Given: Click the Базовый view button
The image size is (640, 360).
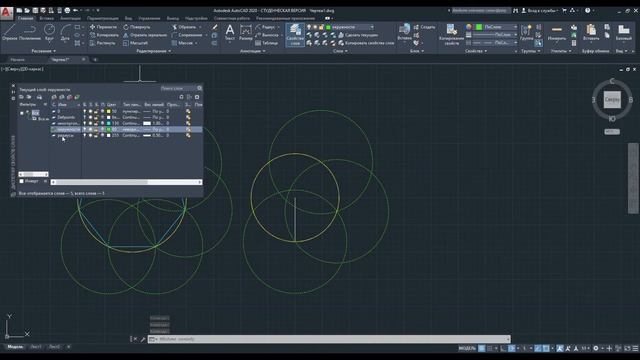Looking at the screenshot, I should [623, 33].
